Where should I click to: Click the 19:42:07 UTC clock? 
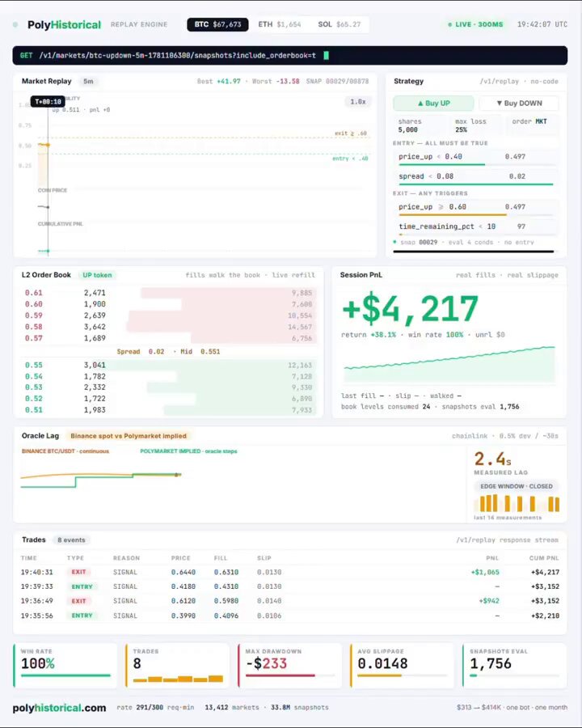pos(542,24)
